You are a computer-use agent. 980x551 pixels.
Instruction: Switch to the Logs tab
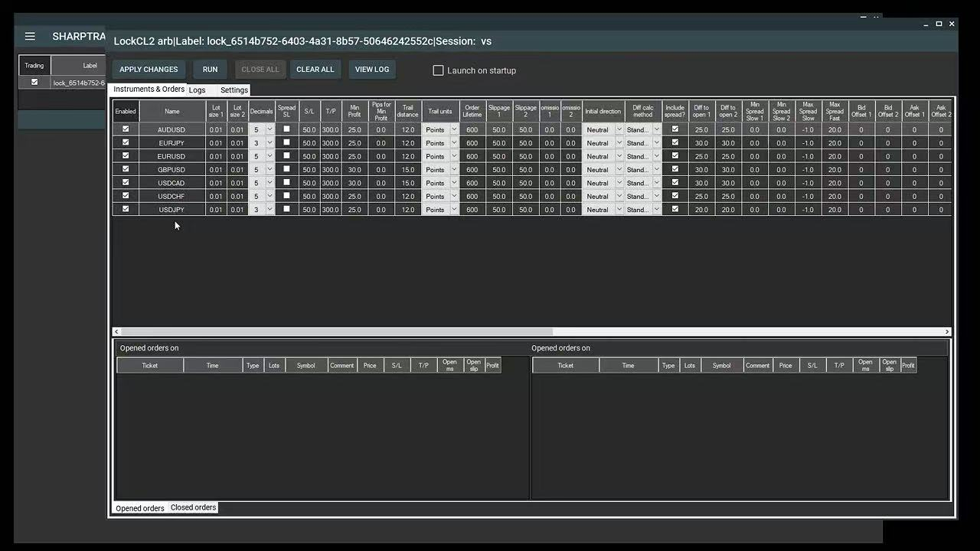[x=197, y=90]
